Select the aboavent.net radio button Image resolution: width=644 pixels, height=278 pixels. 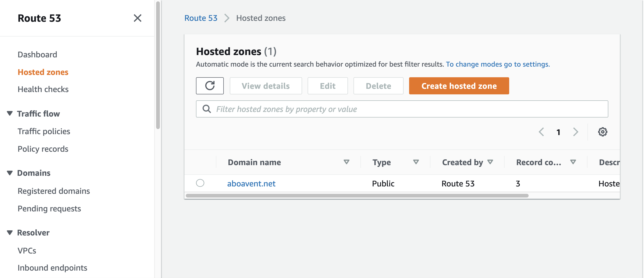point(200,183)
